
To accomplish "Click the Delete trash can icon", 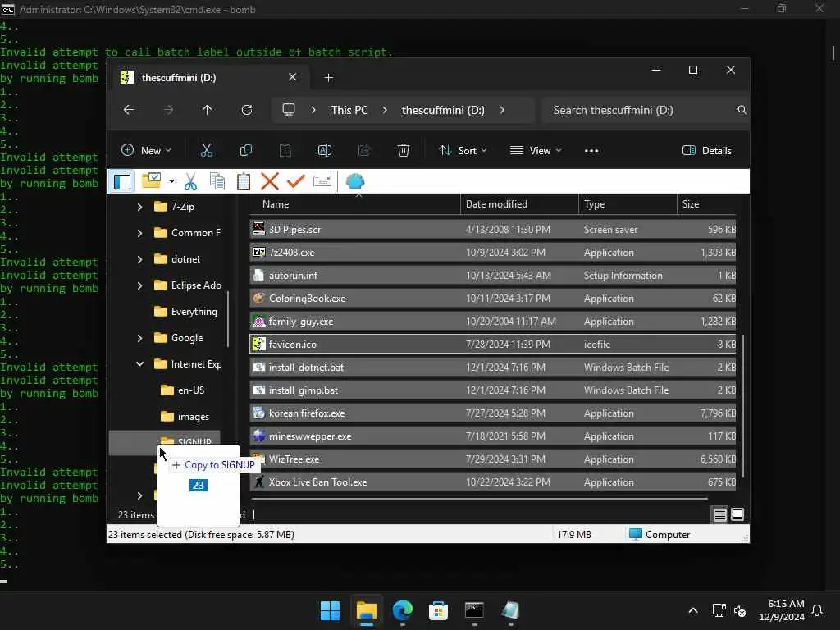I will tap(404, 151).
